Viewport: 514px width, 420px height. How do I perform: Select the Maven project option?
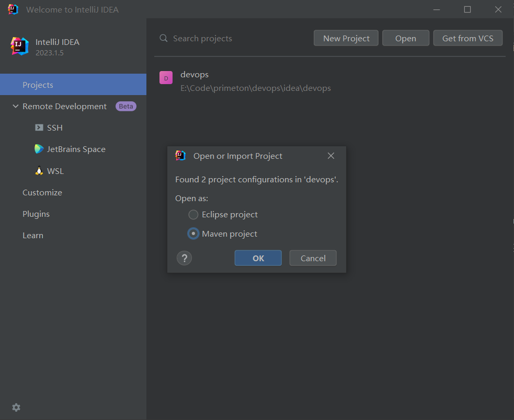(x=193, y=234)
